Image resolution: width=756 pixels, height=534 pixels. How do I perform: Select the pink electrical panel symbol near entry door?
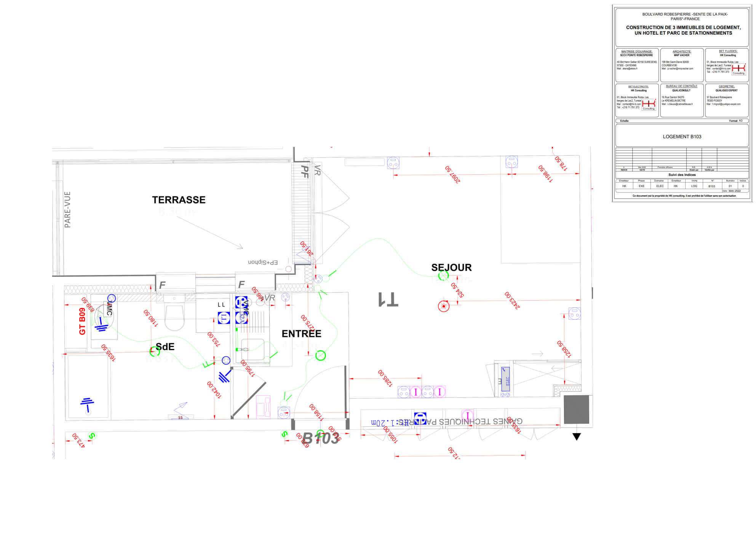(263, 407)
